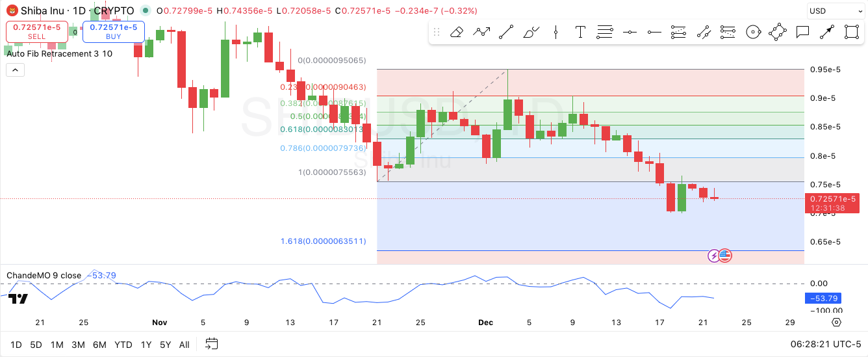Select the Eraser tool

pyautogui.click(x=457, y=32)
